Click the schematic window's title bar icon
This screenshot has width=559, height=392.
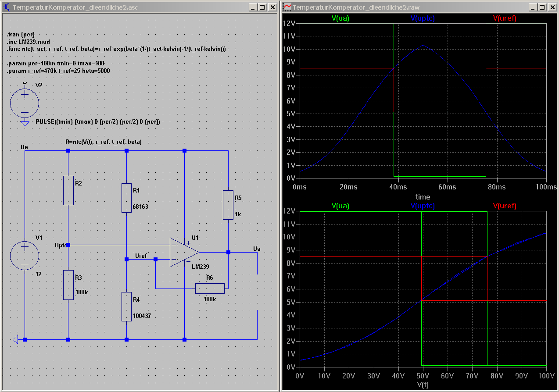(x=7, y=7)
